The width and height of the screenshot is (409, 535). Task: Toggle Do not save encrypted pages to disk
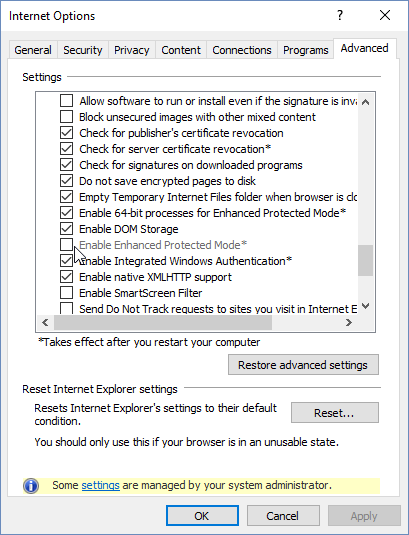[x=66, y=180]
